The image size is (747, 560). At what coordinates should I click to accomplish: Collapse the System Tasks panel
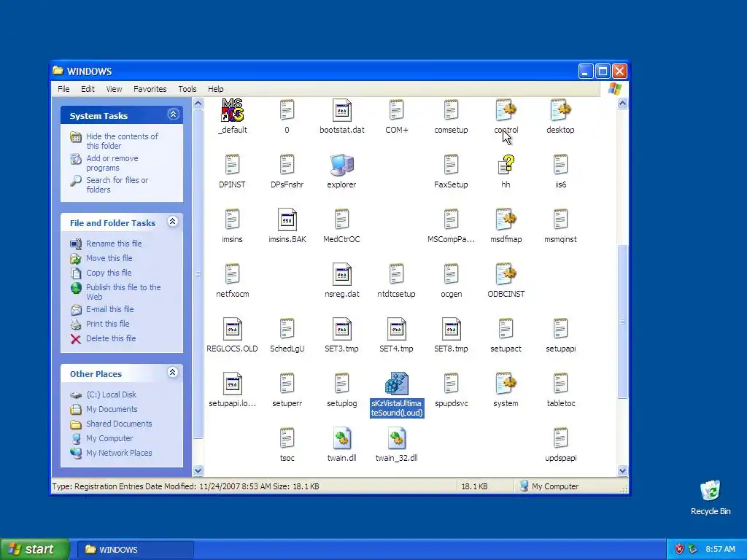(173, 114)
